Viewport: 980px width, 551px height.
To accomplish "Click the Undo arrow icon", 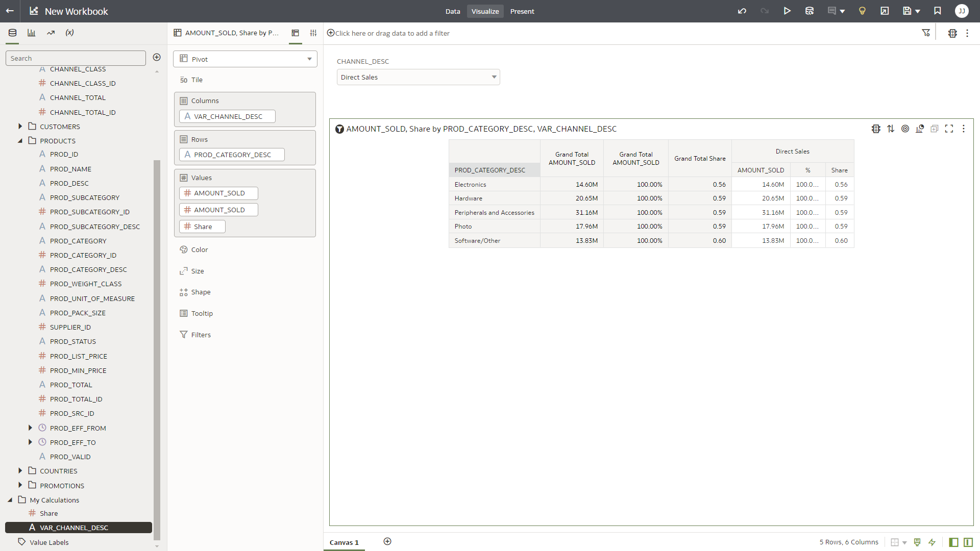I will 742,11.
